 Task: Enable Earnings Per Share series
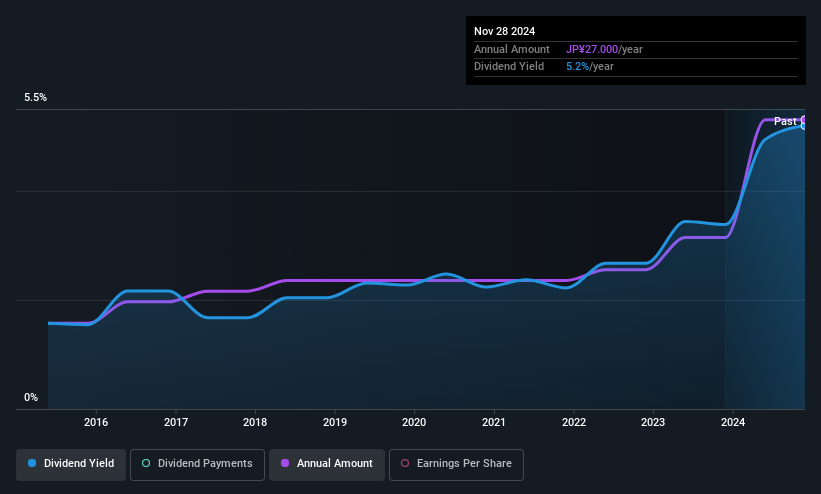pyautogui.click(x=456, y=464)
